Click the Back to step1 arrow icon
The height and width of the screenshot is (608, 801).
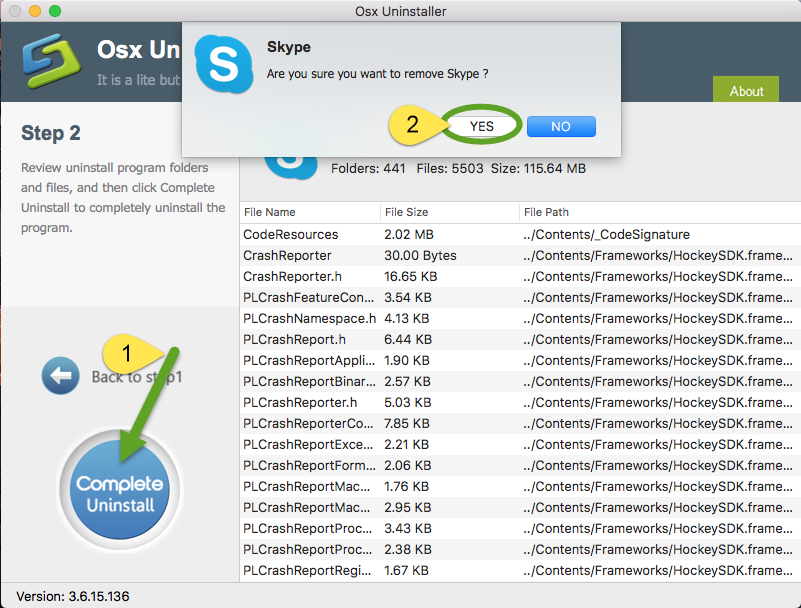click(x=60, y=376)
